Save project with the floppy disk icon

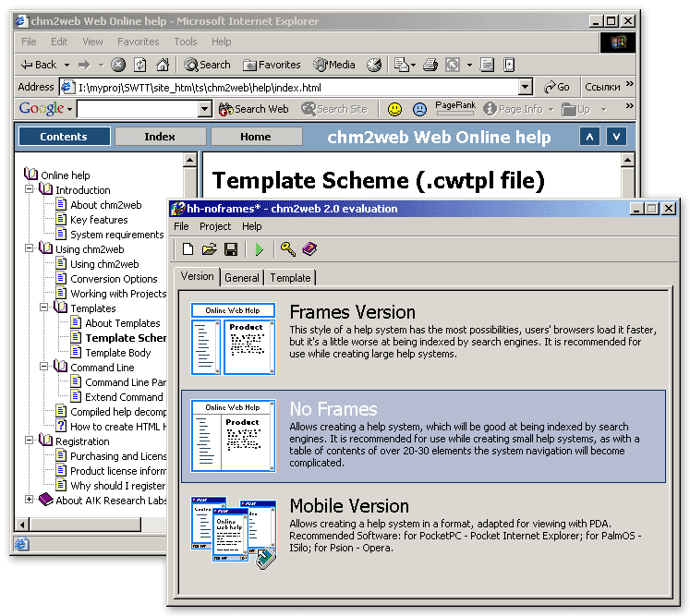pyautogui.click(x=231, y=249)
